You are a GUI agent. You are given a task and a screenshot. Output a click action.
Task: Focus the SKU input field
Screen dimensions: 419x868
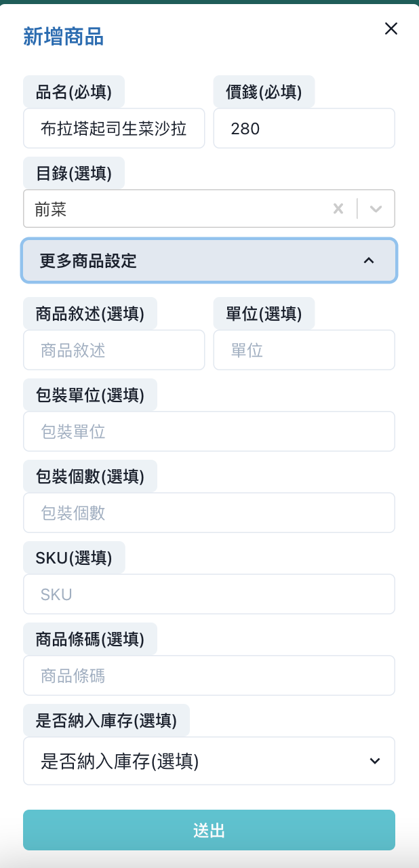coord(209,594)
